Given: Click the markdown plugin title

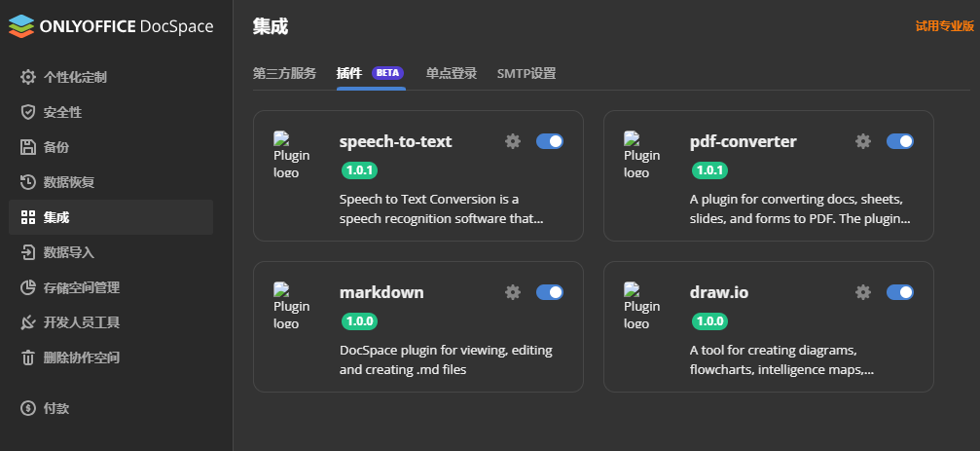Looking at the screenshot, I should [381, 292].
